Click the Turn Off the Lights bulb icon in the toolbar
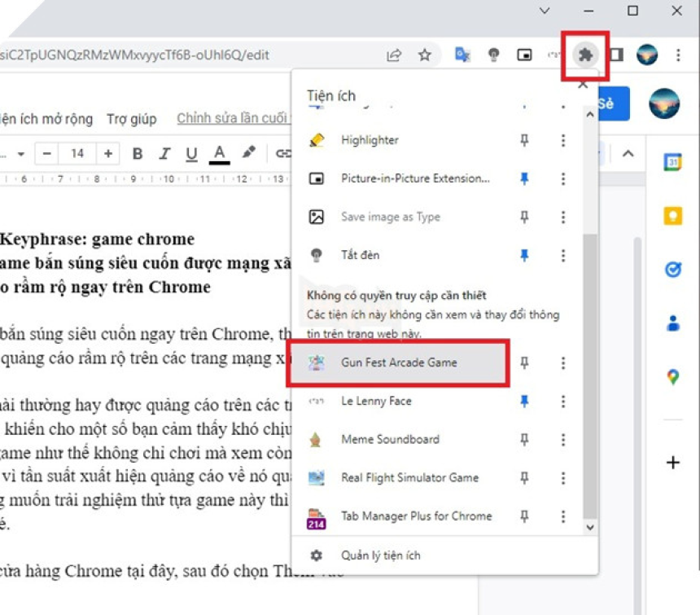 click(493, 55)
